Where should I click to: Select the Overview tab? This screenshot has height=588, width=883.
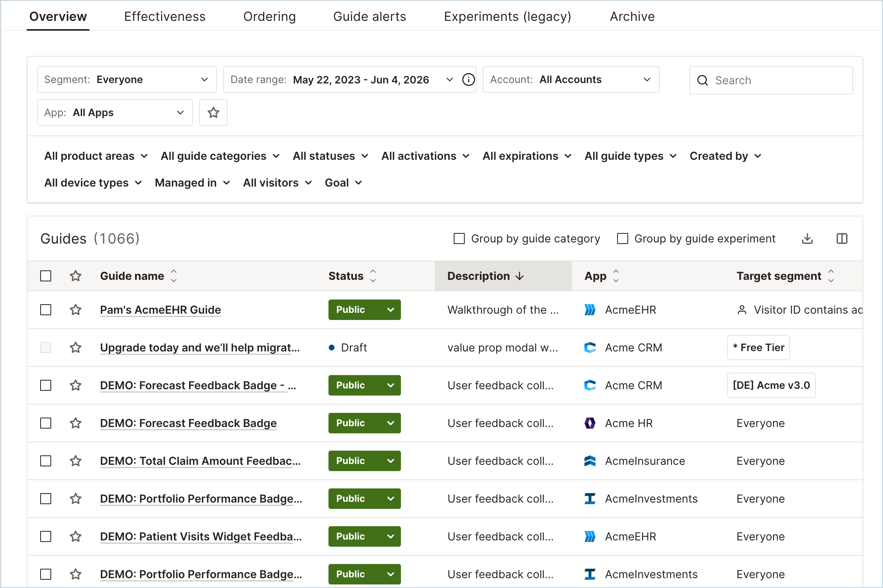[58, 17]
